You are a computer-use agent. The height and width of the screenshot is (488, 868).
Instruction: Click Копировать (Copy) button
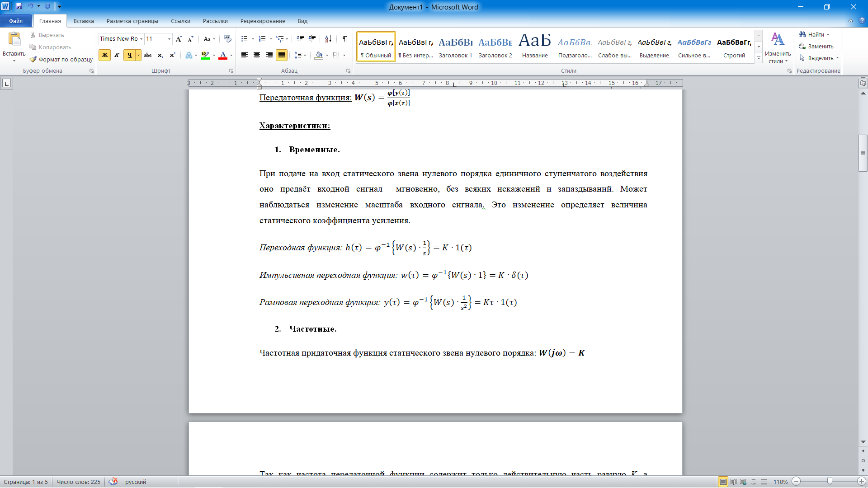[50, 47]
